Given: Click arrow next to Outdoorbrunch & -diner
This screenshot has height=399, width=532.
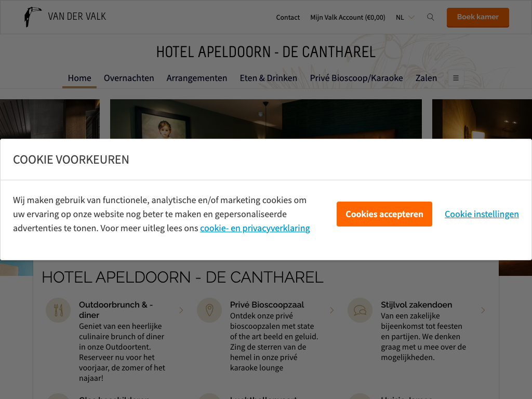Looking at the screenshot, I should (x=181, y=310).
